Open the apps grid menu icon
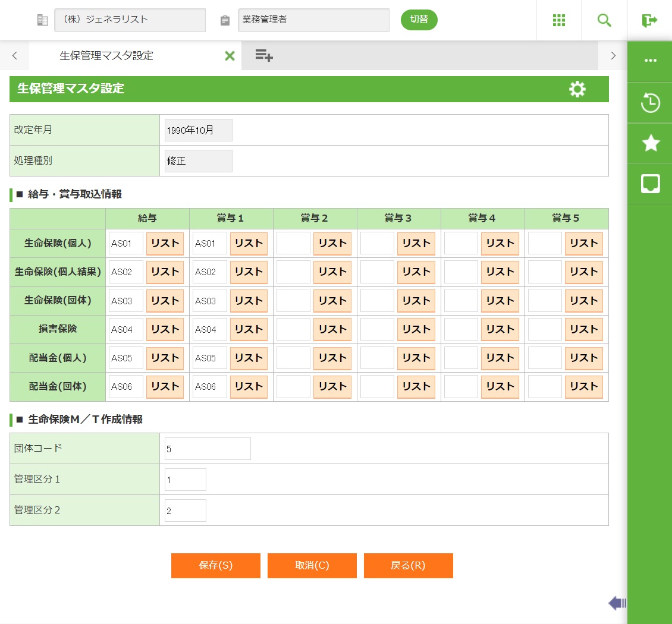The image size is (672, 624). tap(558, 20)
